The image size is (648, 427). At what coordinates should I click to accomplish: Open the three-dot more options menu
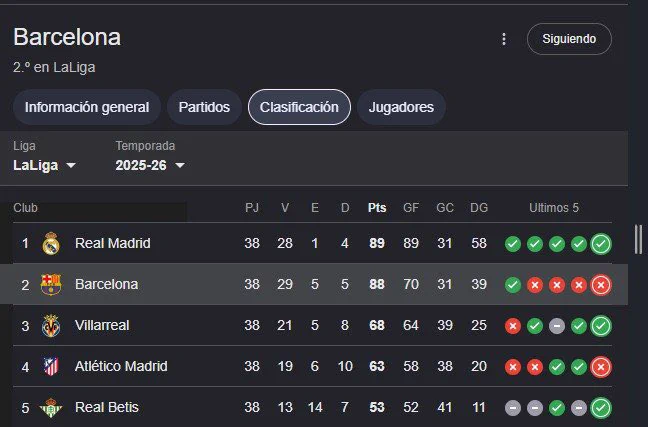(x=503, y=39)
